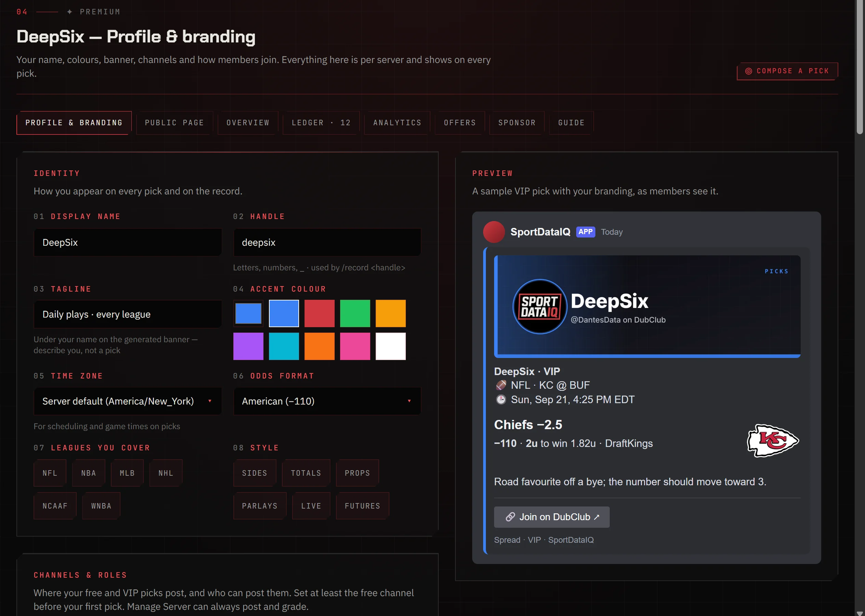Open the Time Zone dropdown

128,401
